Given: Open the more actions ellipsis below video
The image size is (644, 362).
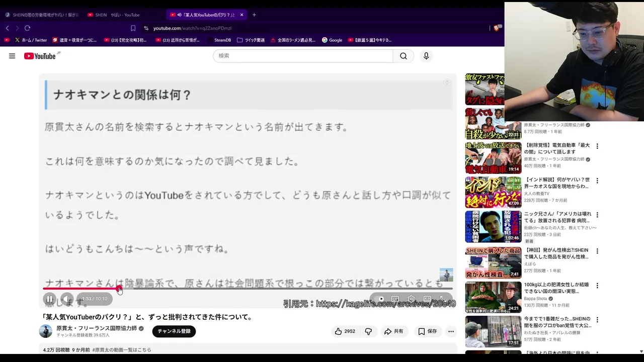Looking at the screenshot, I should point(451,331).
